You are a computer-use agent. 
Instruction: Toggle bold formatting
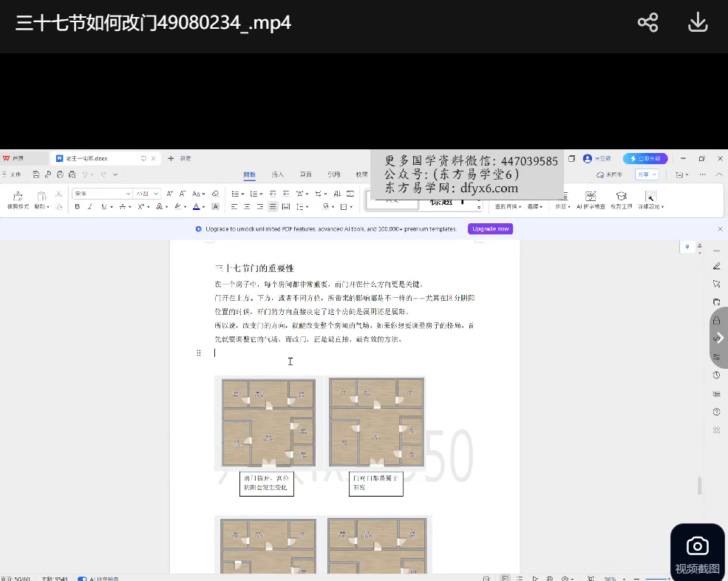pos(77,207)
